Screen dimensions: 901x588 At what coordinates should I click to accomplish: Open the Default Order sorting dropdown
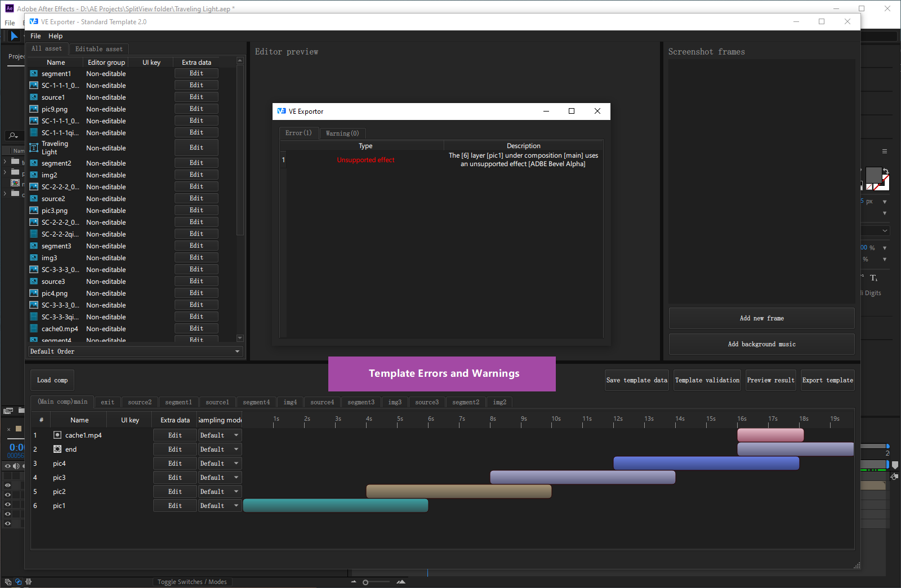[136, 351]
